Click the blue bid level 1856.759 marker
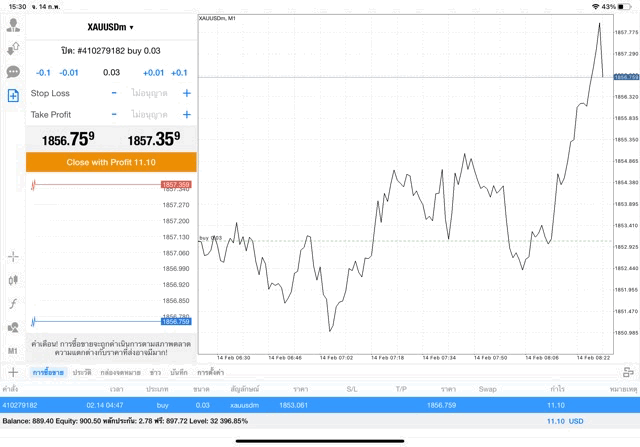The width and height of the screenshot is (640, 447). 176,322
